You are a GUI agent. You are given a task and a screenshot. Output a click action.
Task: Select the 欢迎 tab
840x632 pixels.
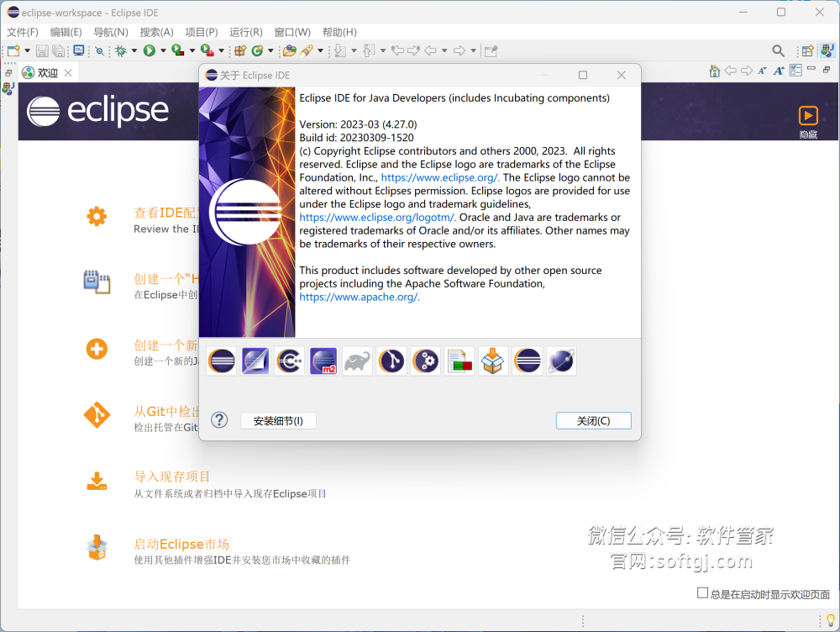click(48, 72)
